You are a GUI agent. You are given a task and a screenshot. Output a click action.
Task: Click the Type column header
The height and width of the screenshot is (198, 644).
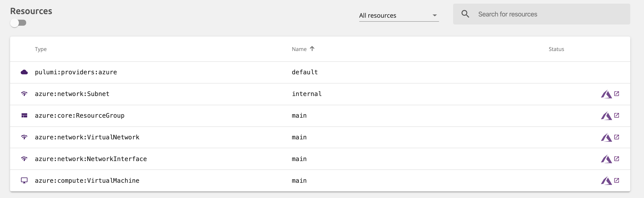coord(41,49)
